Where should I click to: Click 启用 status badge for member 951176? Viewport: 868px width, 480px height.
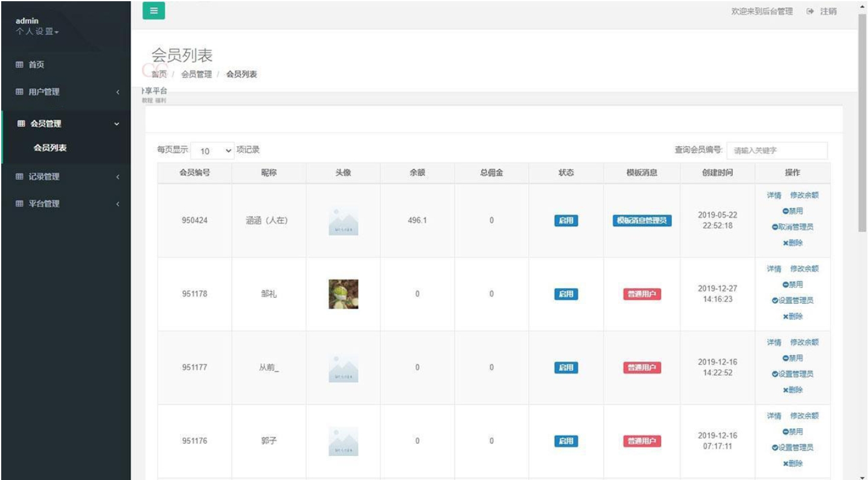[566, 441]
